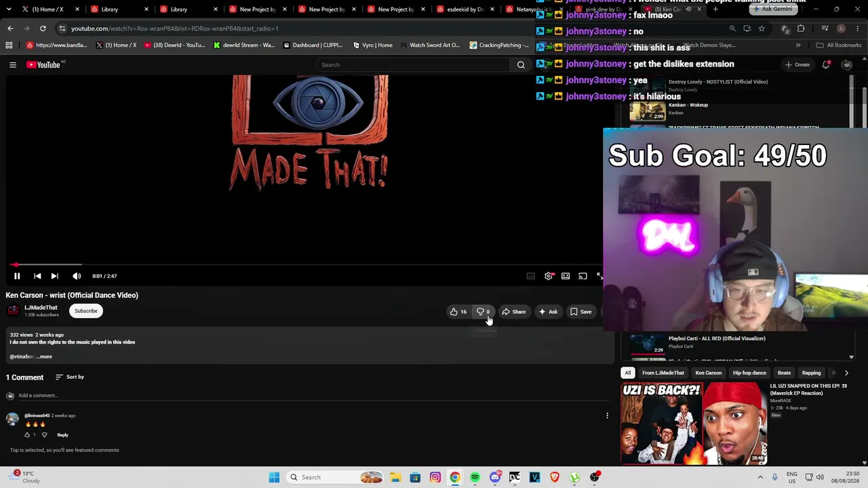The width and height of the screenshot is (868, 488).
Task: Subscribe to LJMadeThat channel
Action: pyautogui.click(x=86, y=311)
